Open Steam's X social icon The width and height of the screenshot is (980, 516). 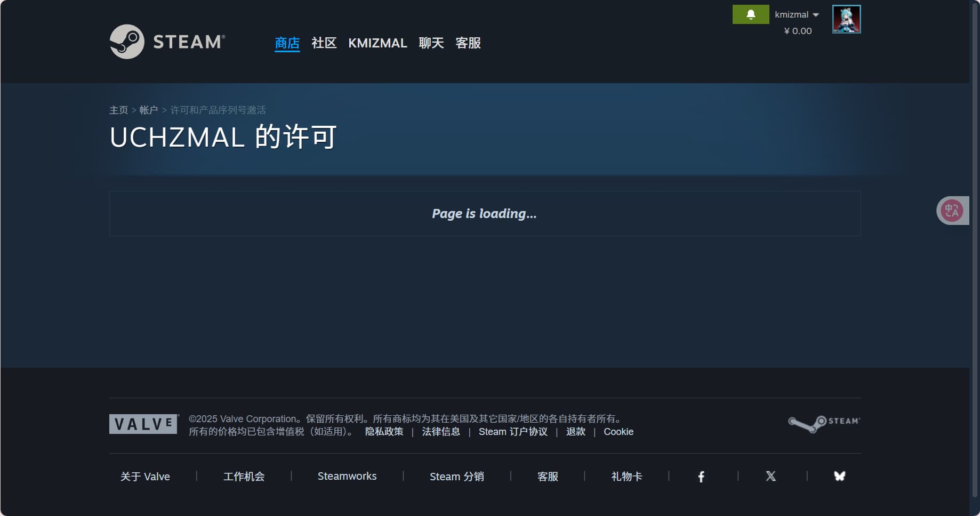click(770, 476)
